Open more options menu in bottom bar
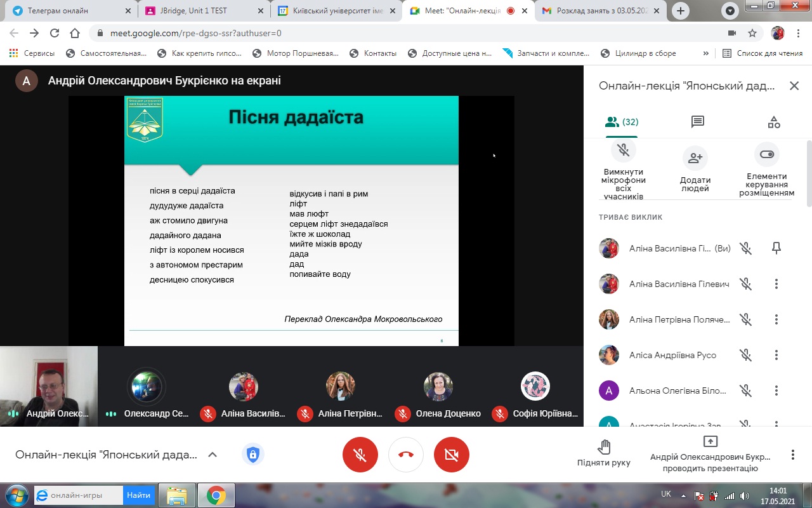Viewport: 812px width, 508px height. point(792,455)
